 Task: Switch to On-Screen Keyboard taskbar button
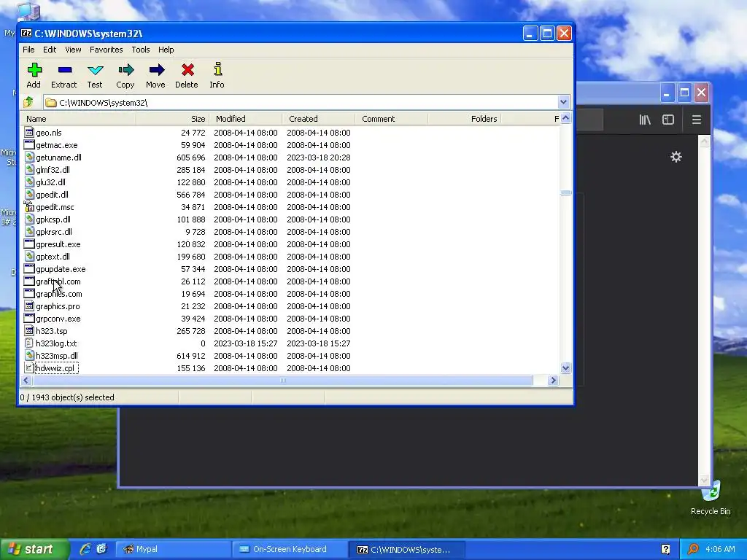(x=289, y=549)
